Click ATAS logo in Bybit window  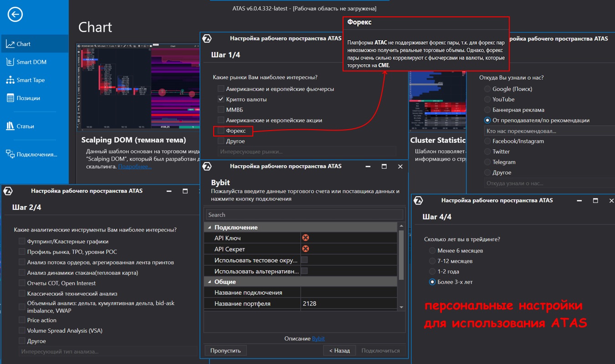pyautogui.click(x=206, y=166)
